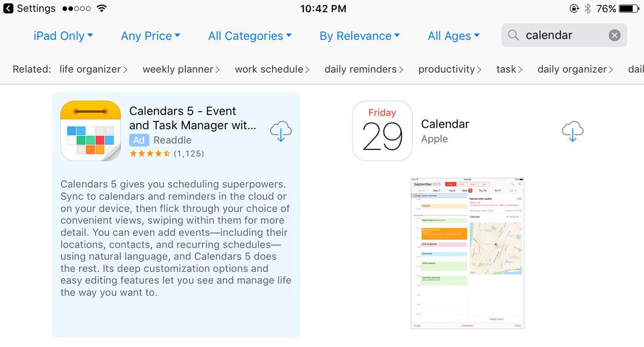644x347 pixels.
Task: Tap the battery indicator icon
Action: 628,9
